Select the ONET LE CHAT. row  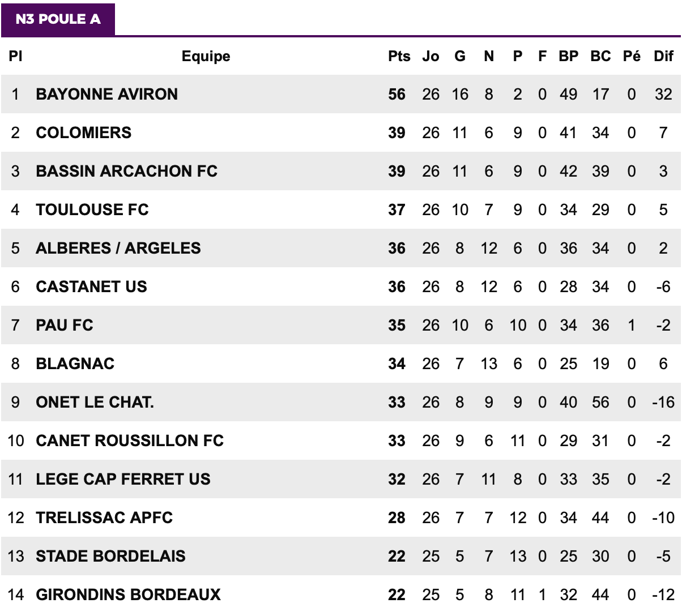pyautogui.click(x=341, y=402)
